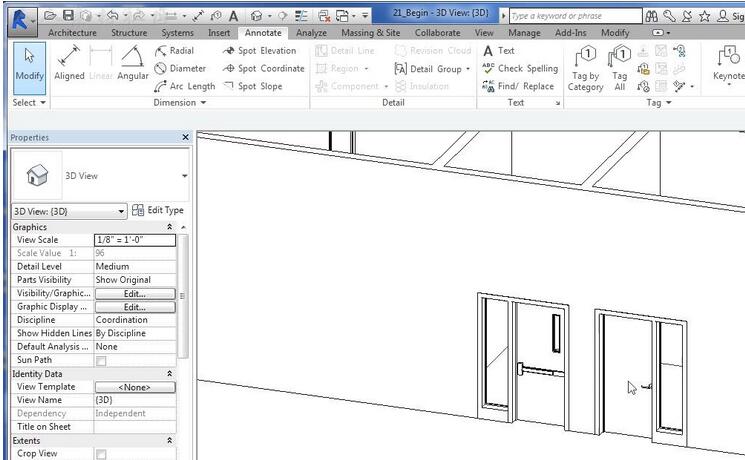This screenshot has height=460, width=745.
Task: Choose the Angular dimension tool
Action: tap(132, 64)
